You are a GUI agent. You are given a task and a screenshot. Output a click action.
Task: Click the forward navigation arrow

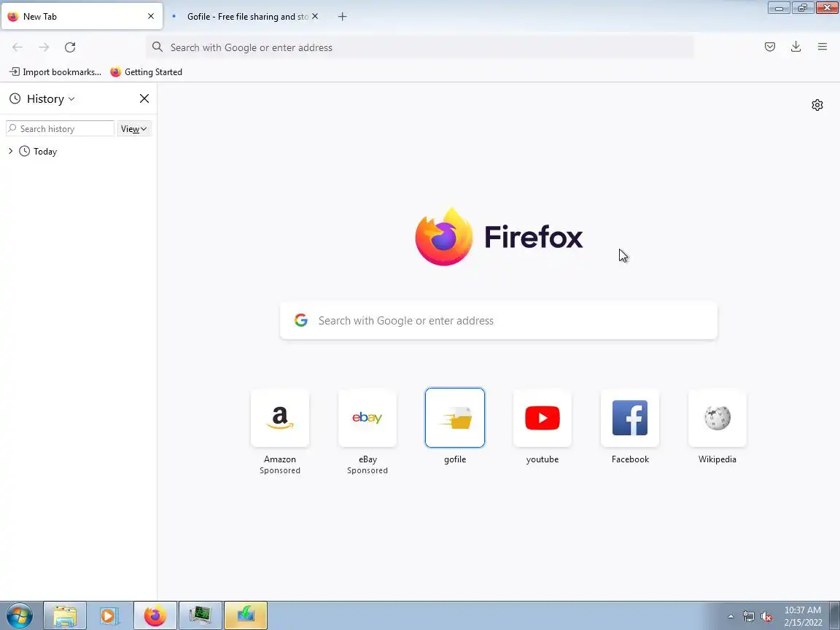tap(44, 47)
